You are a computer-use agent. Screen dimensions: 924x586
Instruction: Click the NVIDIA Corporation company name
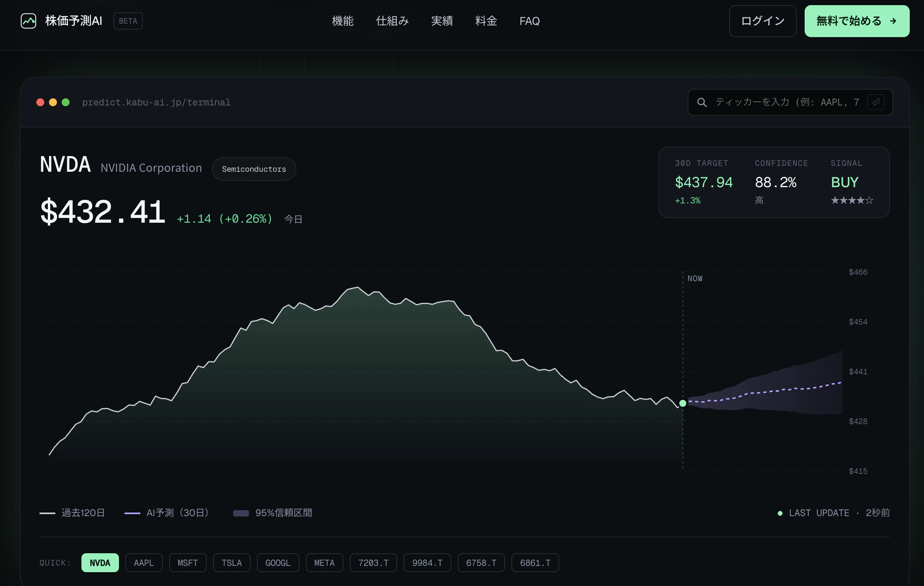[151, 168]
